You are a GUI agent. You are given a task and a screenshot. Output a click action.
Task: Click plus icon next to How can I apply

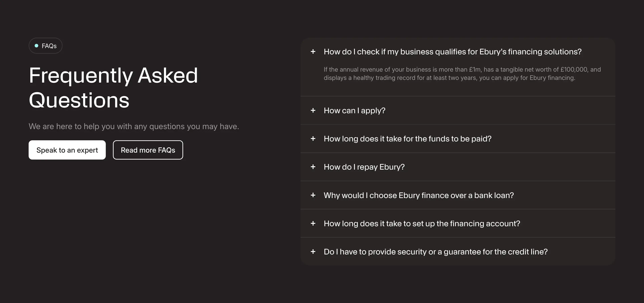click(313, 110)
